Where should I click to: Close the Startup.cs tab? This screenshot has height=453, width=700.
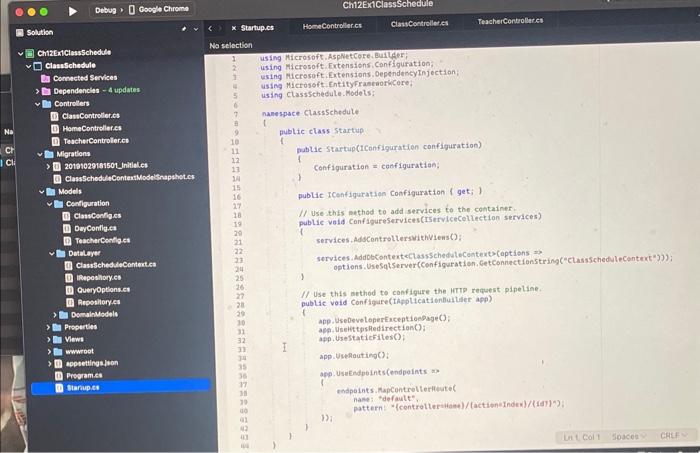[x=233, y=28]
